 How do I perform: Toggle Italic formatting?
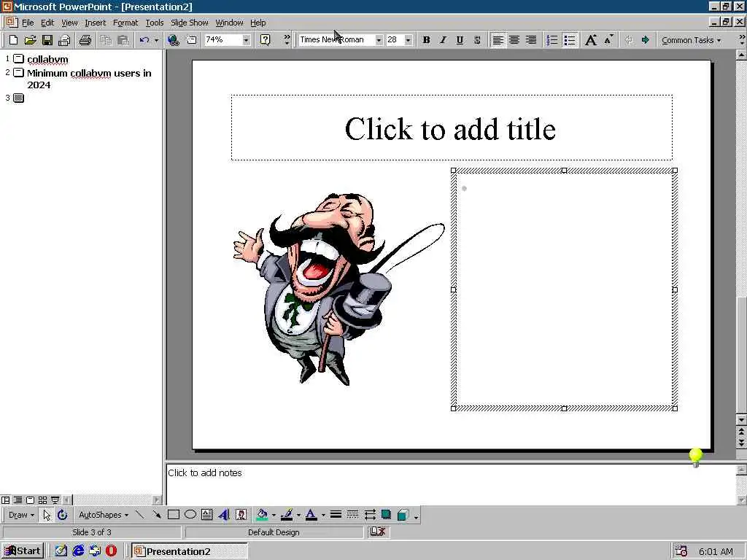coord(443,40)
